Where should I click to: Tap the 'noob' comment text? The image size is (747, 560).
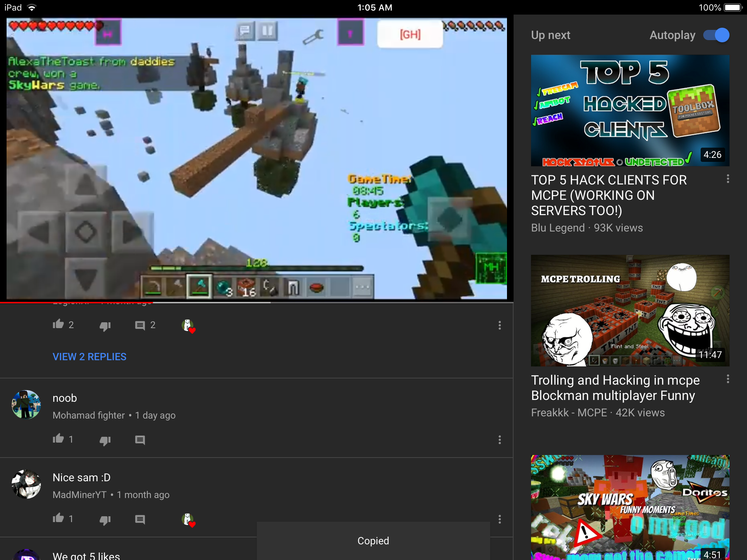[65, 398]
